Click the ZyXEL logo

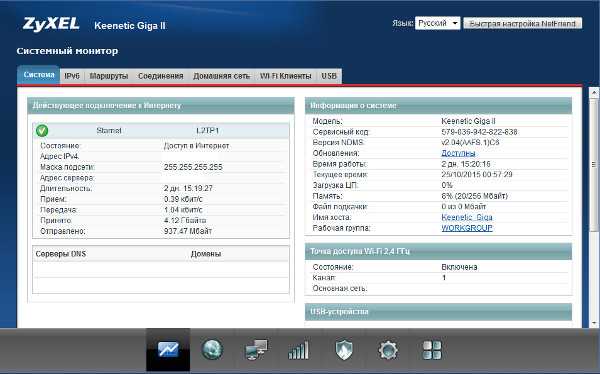[x=51, y=24]
